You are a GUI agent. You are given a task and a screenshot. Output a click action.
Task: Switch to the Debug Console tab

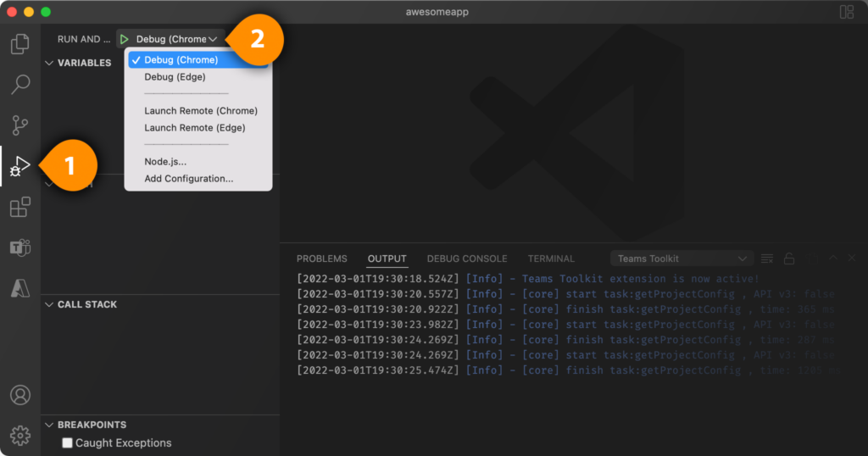[467, 259]
